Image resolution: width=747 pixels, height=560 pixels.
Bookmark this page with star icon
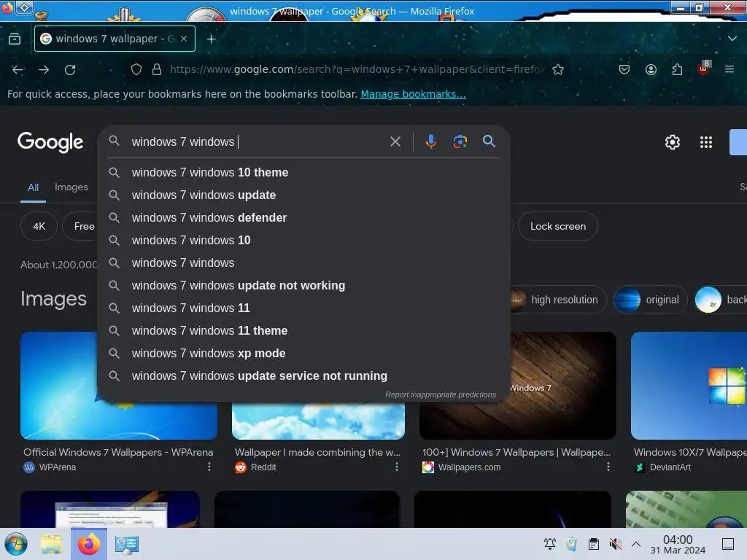click(x=558, y=69)
